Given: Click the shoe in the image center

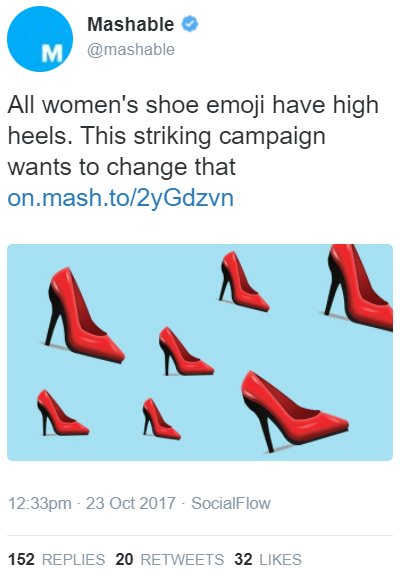Looking at the screenshot, I should pyautogui.click(x=186, y=351).
